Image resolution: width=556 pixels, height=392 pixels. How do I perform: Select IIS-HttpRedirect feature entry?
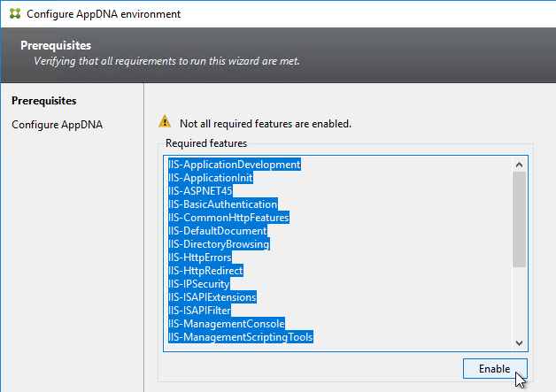(205, 271)
